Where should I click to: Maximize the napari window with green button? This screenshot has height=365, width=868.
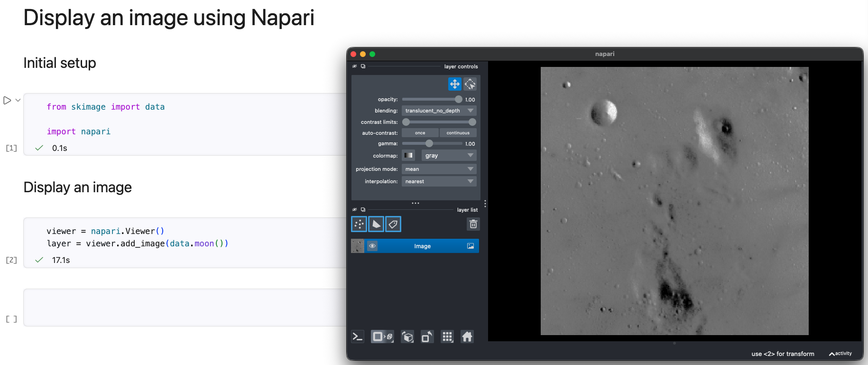372,54
